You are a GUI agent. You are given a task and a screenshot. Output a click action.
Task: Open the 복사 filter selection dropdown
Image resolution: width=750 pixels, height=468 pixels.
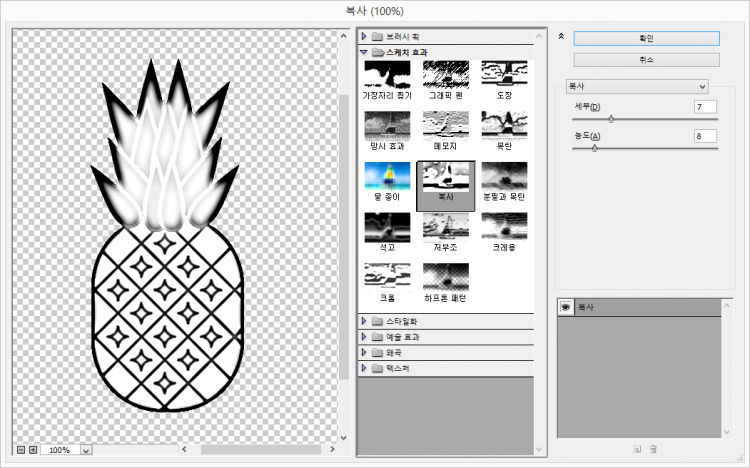pyautogui.click(x=637, y=86)
